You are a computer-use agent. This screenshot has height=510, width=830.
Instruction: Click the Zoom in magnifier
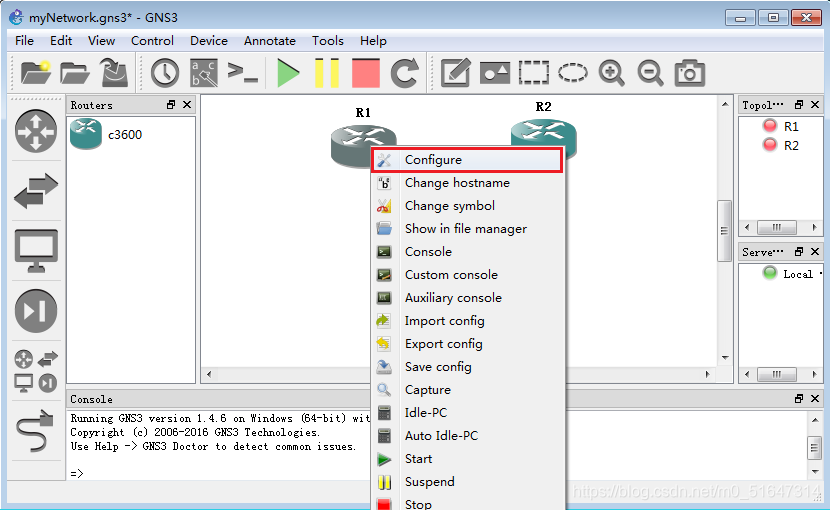tap(611, 73)
